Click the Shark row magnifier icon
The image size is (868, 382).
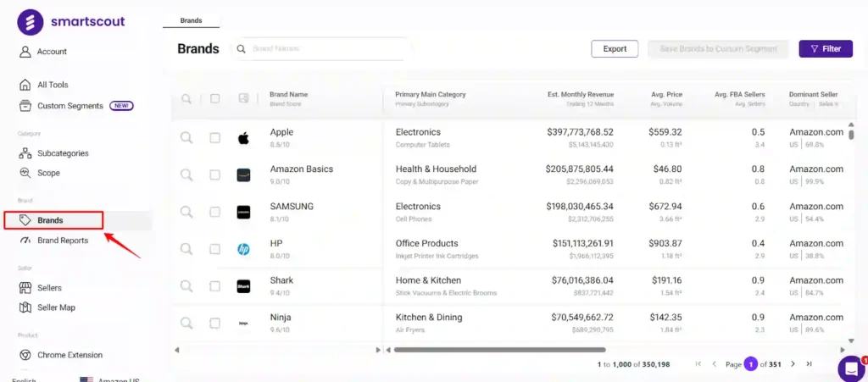click(186, 286)
